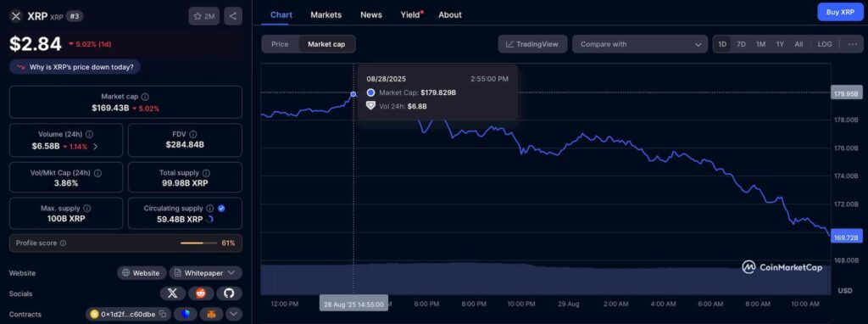Select the 7D time range

[x=741, y=44]
